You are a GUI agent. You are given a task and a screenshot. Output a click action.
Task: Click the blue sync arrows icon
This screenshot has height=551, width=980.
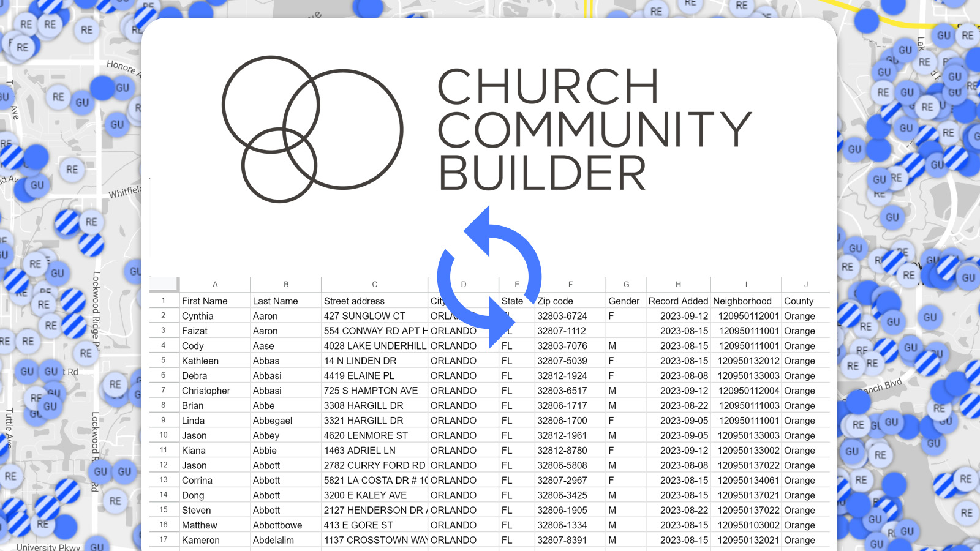tap(489, 277)
